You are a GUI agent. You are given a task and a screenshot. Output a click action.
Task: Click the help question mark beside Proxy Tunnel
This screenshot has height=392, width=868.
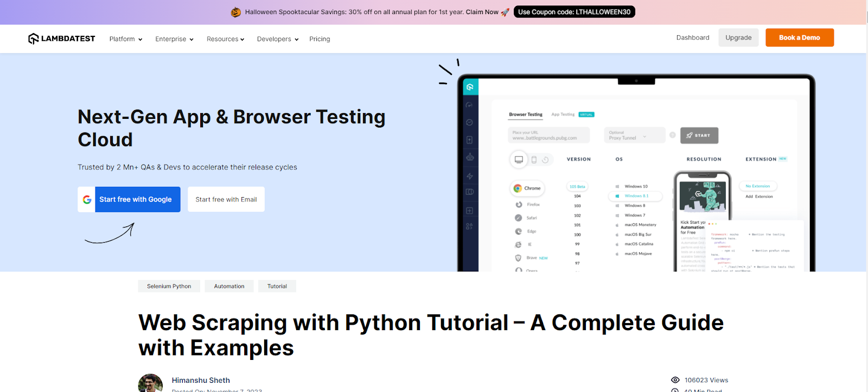(673, 135)
